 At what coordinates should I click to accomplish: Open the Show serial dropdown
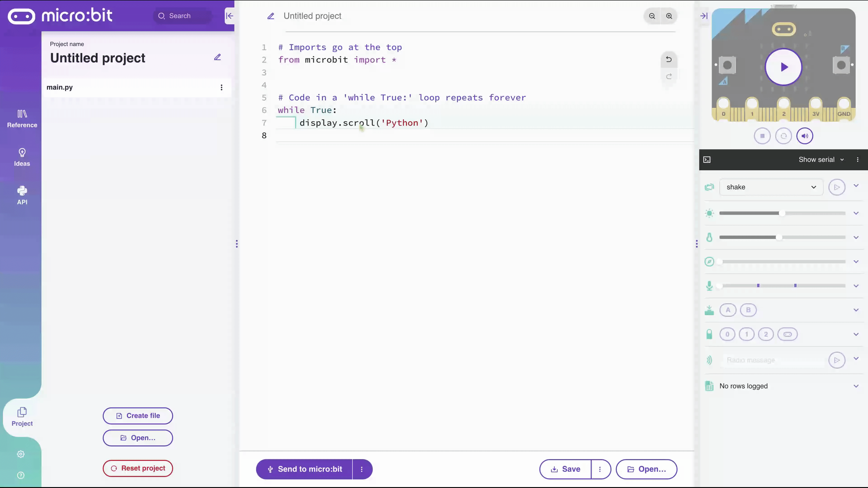[x=821, y=159]
